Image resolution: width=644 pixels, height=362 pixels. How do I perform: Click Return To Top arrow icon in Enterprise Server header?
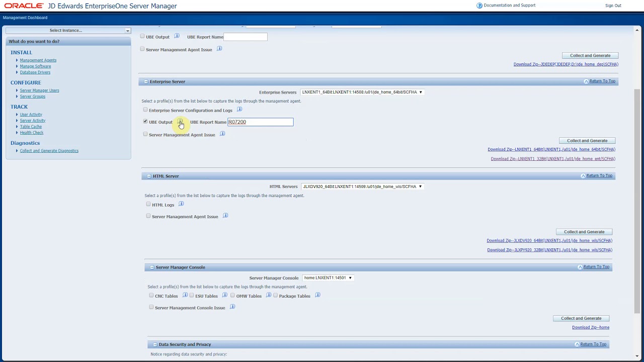pos(586,81)
